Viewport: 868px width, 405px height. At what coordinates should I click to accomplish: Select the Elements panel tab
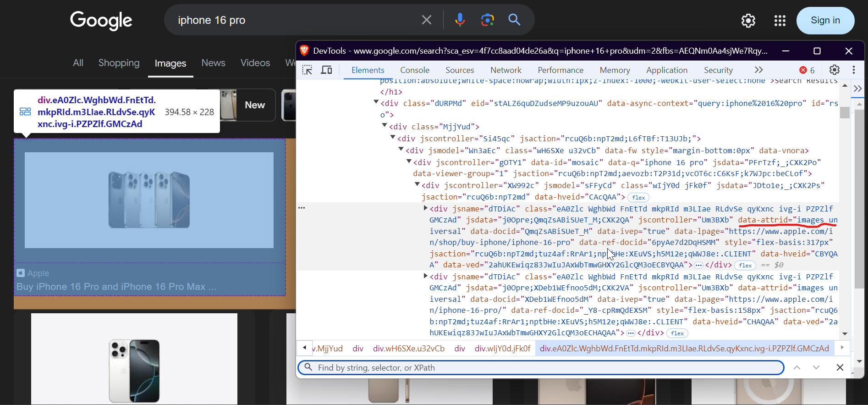[x=368, y=70]
